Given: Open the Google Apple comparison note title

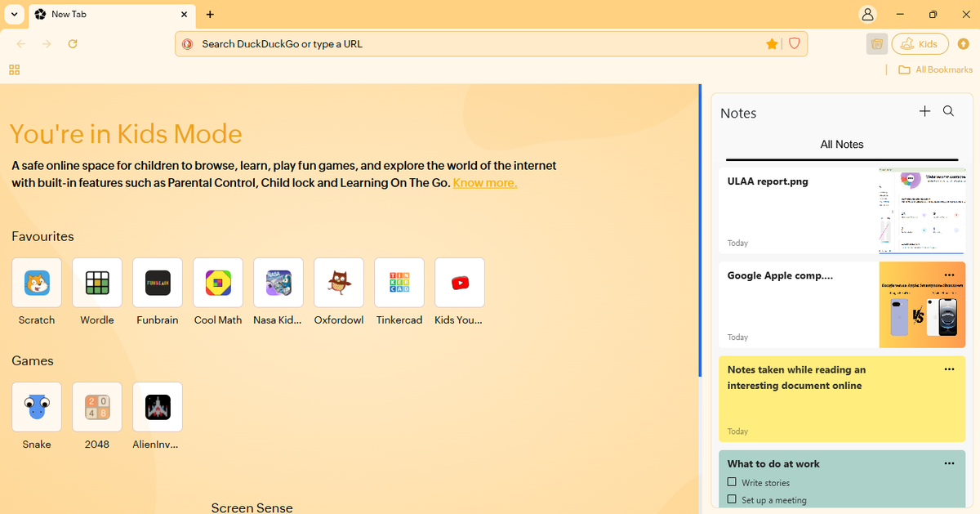Looking at the screenshot, I should pyautogui.click(x=780, y=275).
